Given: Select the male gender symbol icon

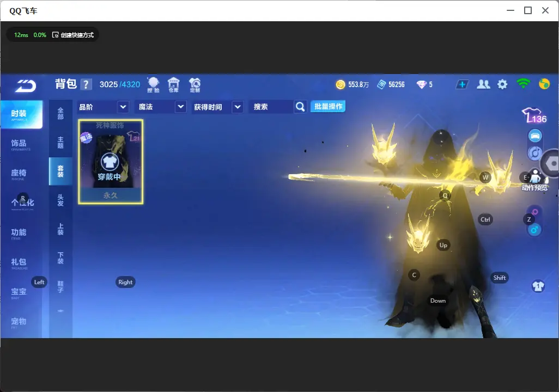Looking at the screenshot, I should (534, 230).
